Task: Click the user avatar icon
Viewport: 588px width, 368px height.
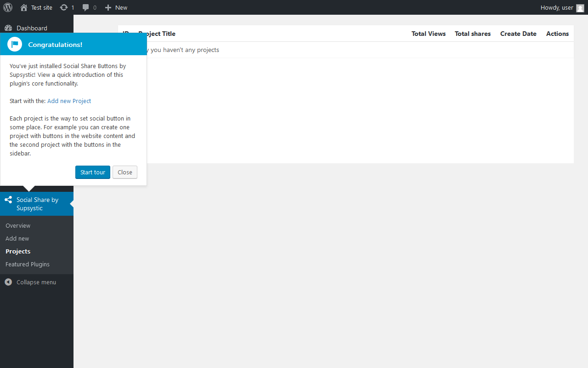Action: click(x=580, y=8)
